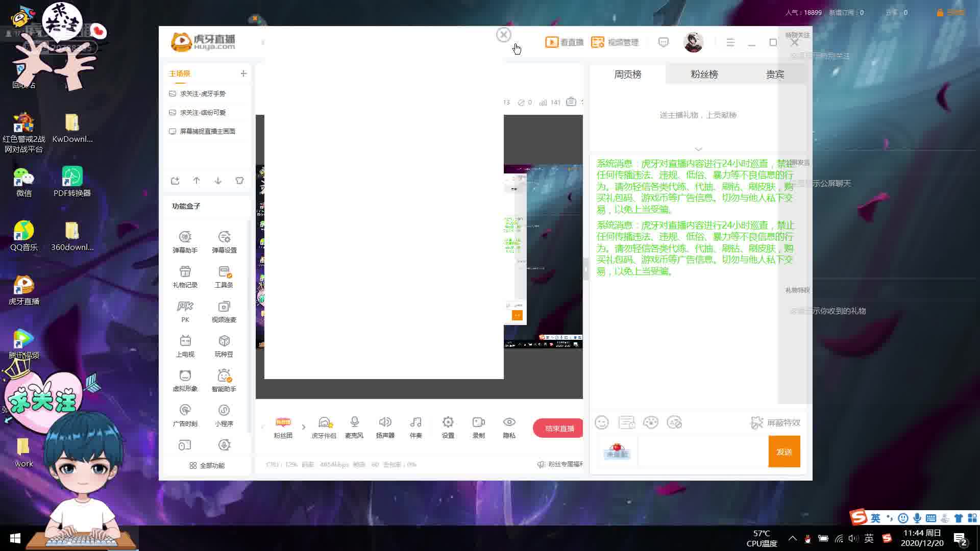Open 弹幕设置 danmaku settings
Image resolution: width=980 pixels, height=551 pixels.
pyautogui.click(x=224, y=242)
